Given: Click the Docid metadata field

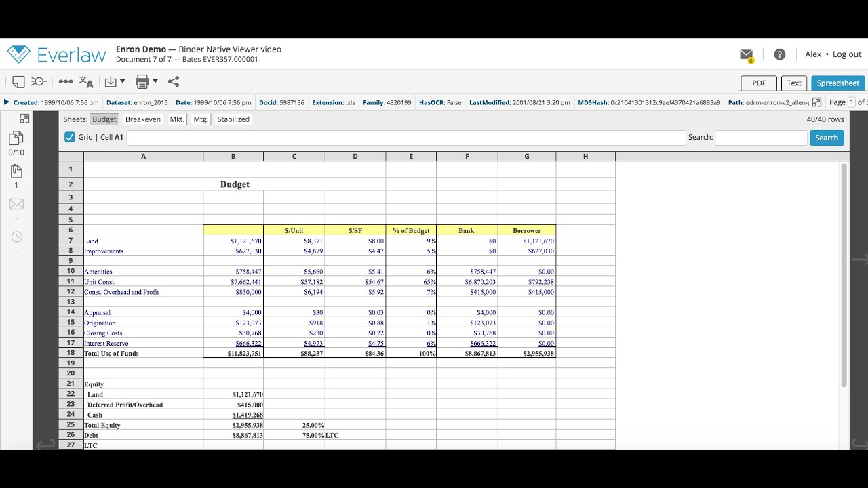Looking at the screenshot, I should tap(281, 102).
